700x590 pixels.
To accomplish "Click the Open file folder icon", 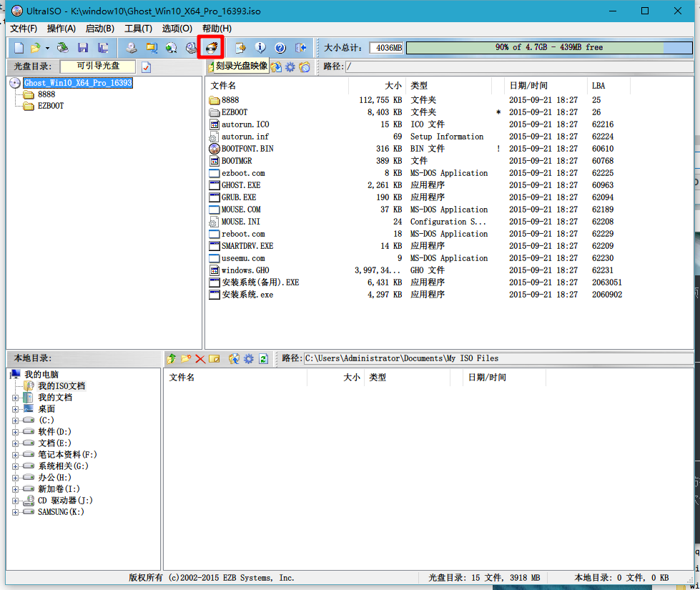I will pos(35,48).
